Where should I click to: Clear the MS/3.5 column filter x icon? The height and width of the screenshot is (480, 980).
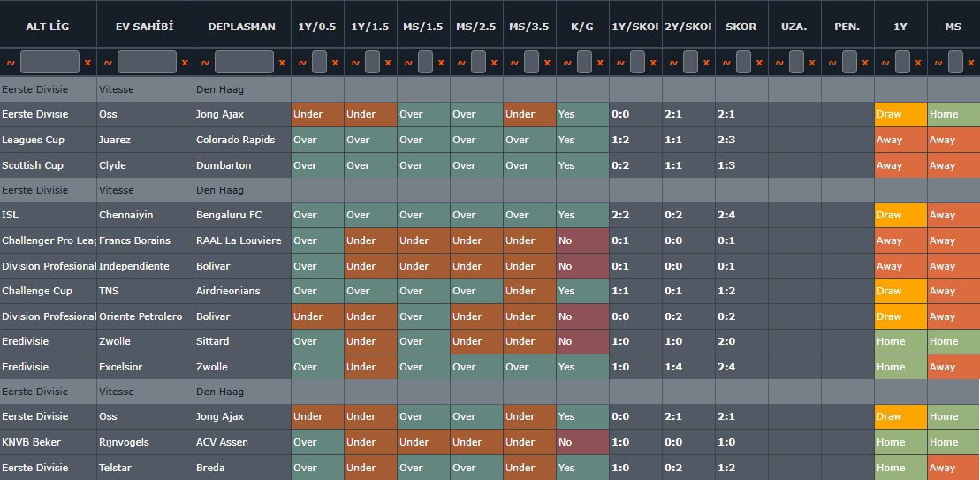(547, 63)
